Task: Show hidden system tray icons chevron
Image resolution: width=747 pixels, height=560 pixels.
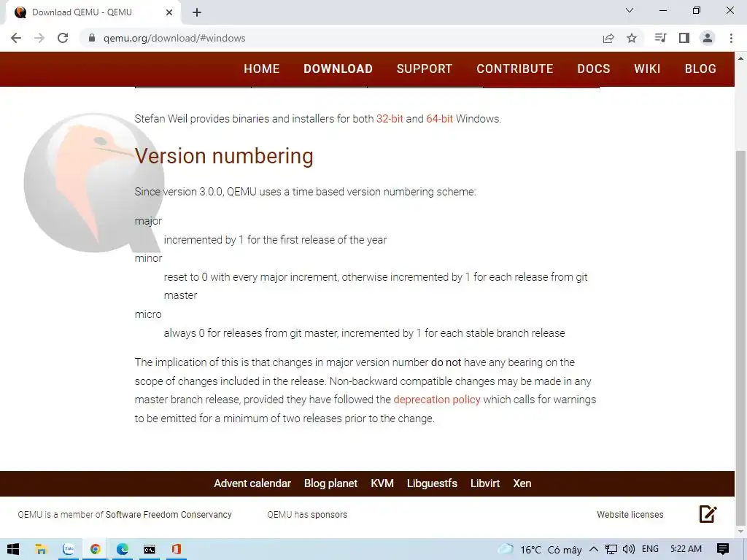Action: tap(594, 549)
